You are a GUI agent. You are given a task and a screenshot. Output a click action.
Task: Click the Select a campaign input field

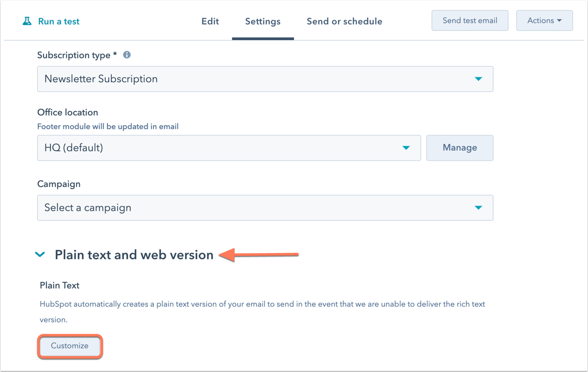tap(196, 208)
